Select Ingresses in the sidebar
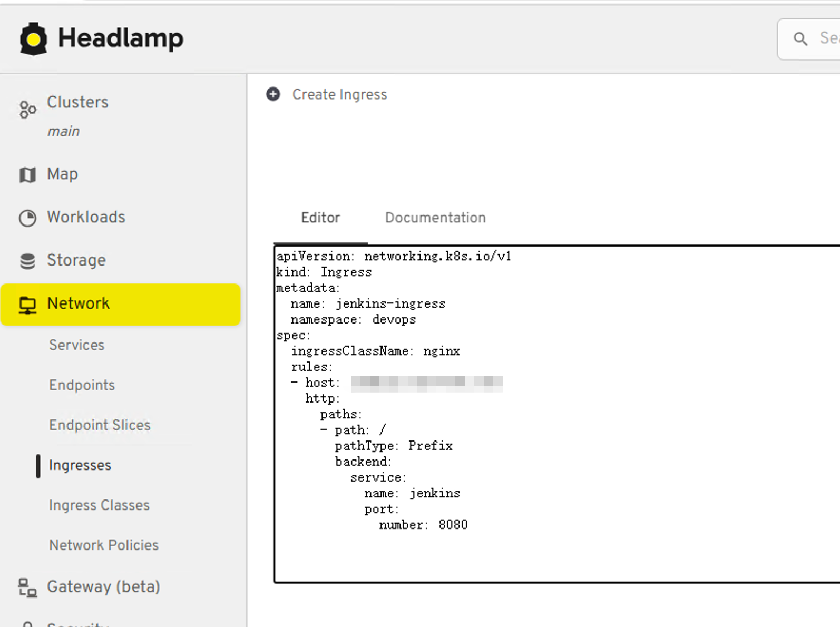840x627 pixels. click(80, 465)
